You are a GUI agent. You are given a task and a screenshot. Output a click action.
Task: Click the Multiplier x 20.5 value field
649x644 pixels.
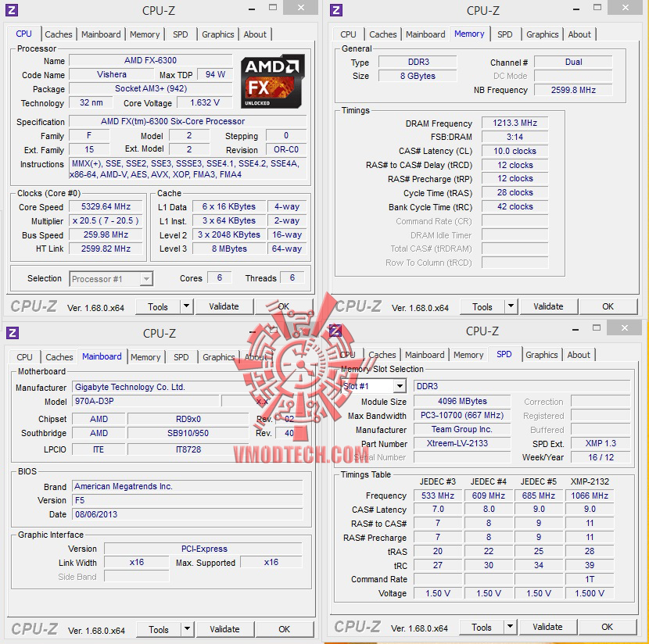pyautogui.click(x=106, y=221)
